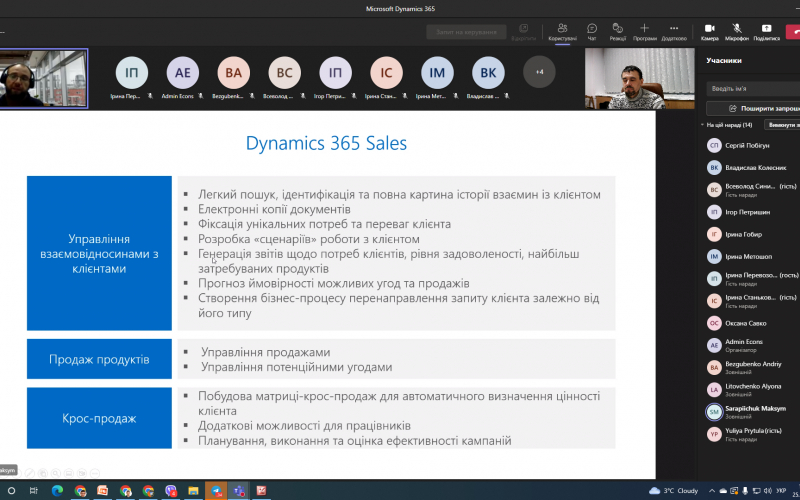Open the +4 more participants overflow
800x500 pixels.
click(539, 72)
